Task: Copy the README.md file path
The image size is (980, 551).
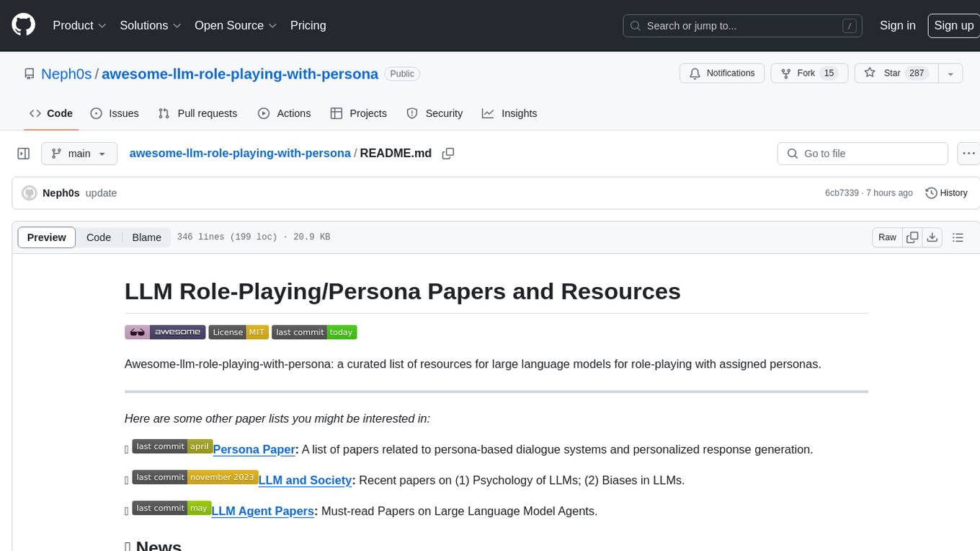Action: coord(448,154)
